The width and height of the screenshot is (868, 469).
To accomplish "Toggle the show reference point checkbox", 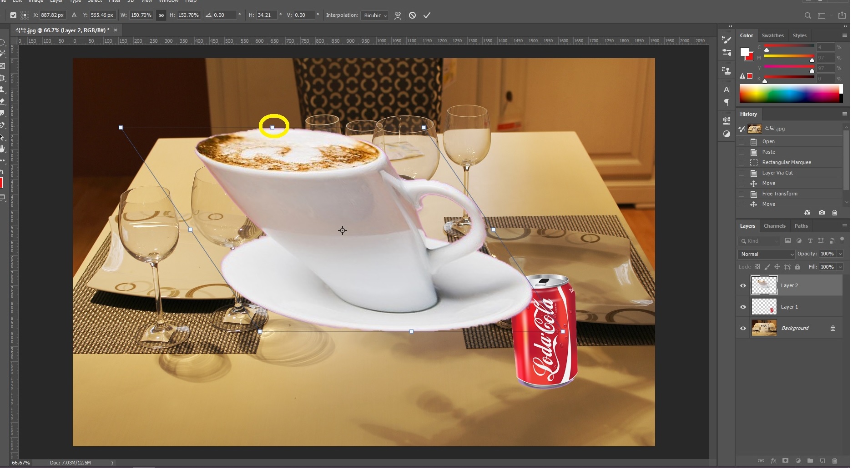I will (13, 15).
